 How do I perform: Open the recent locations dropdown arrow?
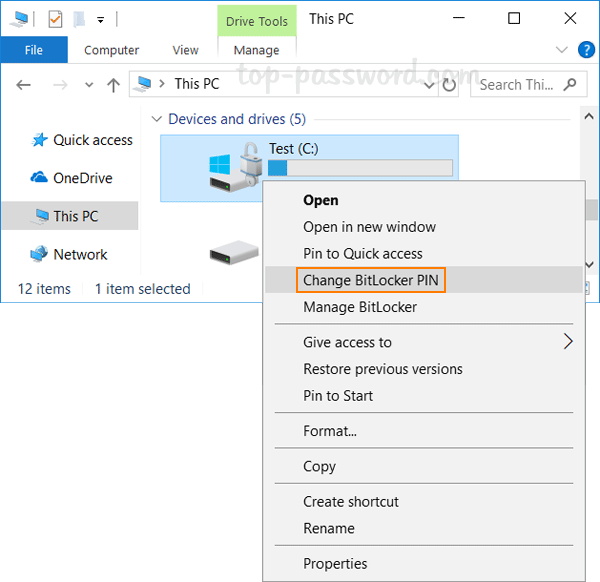point(89,85)
